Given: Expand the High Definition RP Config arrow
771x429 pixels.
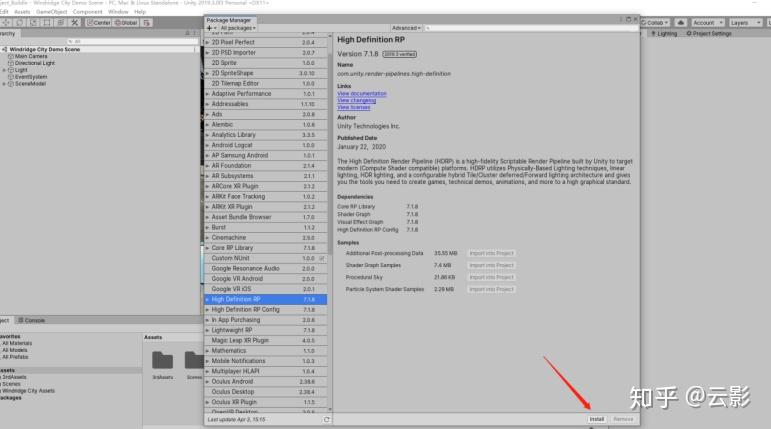Looking at the screenshot, I should 208,309.
